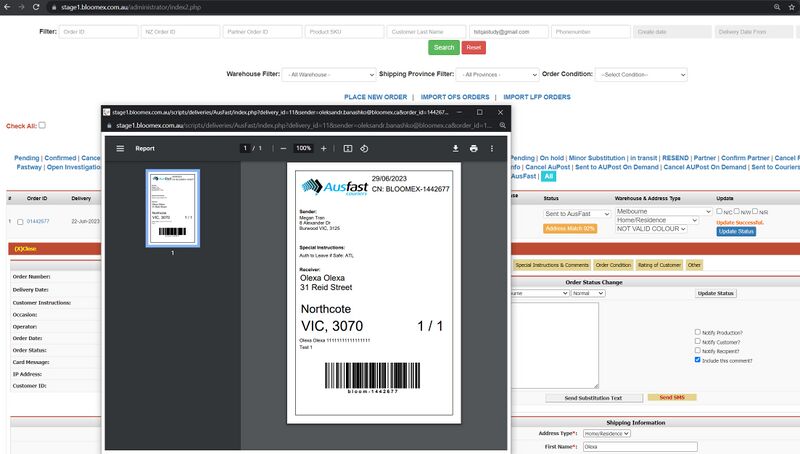Select the page 1 PDF thumbnail
The height and width of the screenshot is (454, 800).
click(172, 208)
